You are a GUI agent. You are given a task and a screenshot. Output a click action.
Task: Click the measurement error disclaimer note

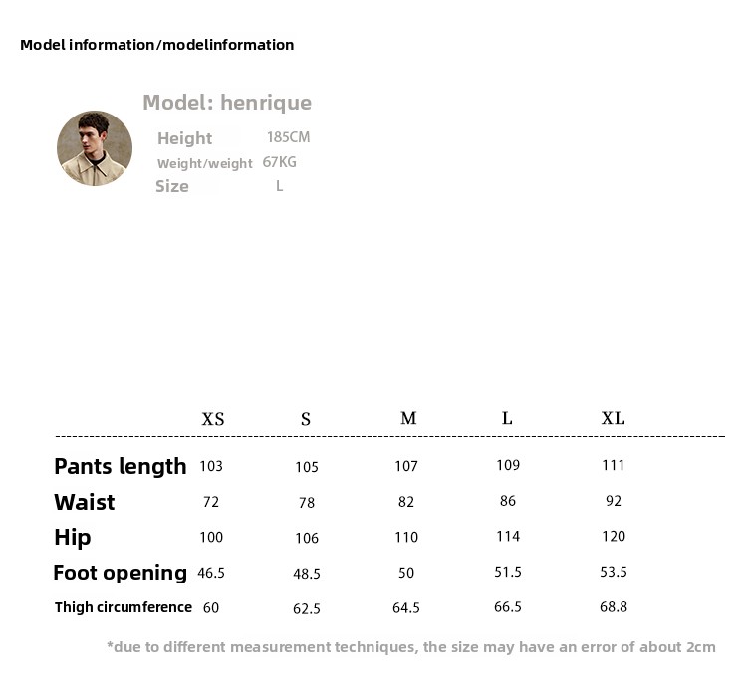[411, 647]
